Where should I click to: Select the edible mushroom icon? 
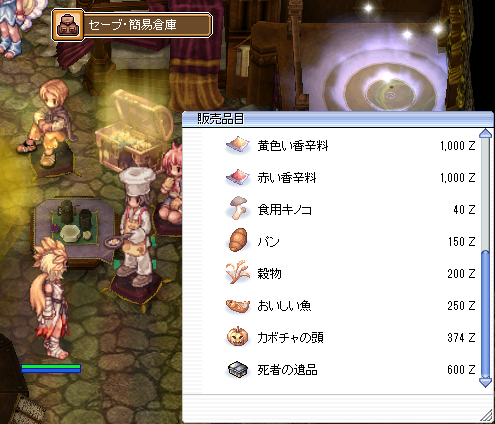238,209
